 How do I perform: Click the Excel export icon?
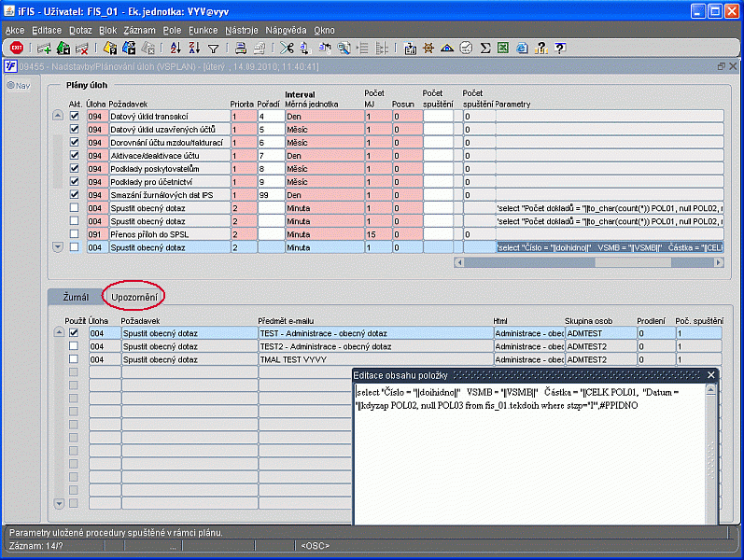pos(503,48)
